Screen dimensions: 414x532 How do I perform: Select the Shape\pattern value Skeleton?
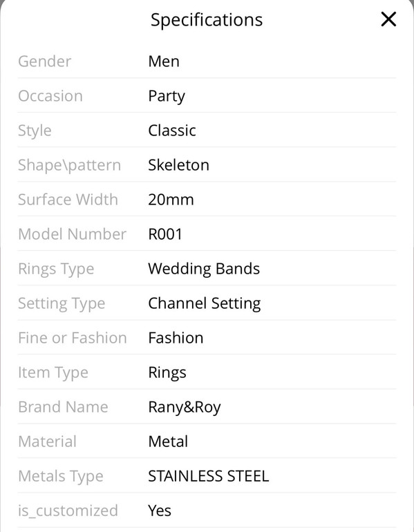coord(178,165)
